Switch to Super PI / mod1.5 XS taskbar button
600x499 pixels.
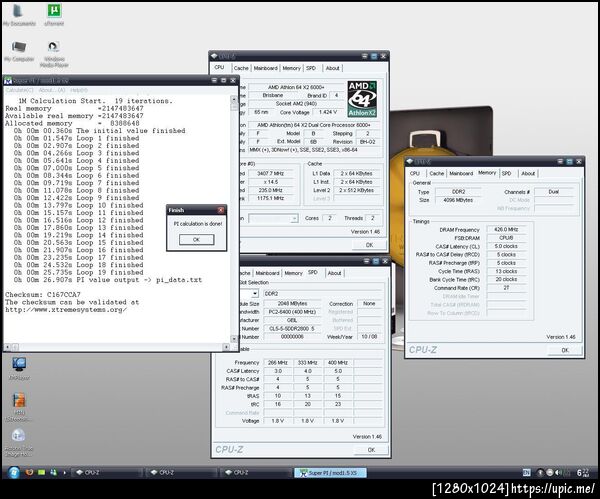pyautogui.click(x=330, y=473)
